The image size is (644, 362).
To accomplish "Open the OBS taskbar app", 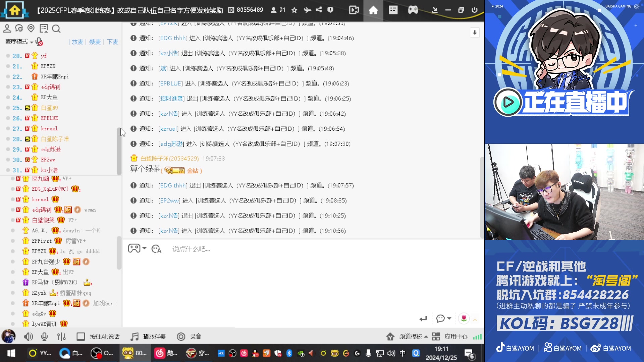I will click(102, 353).
